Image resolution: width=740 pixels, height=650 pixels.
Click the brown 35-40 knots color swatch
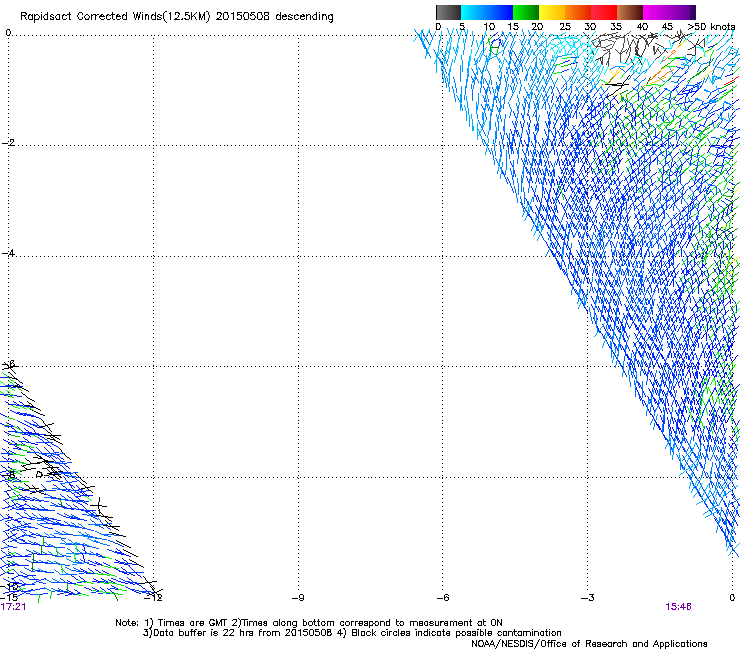point(630,12)
